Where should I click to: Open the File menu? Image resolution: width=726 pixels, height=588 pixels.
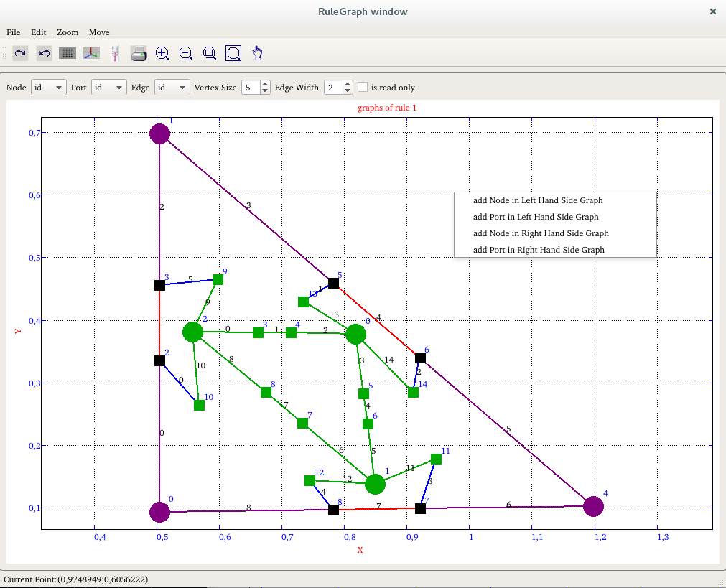[14, 32]
